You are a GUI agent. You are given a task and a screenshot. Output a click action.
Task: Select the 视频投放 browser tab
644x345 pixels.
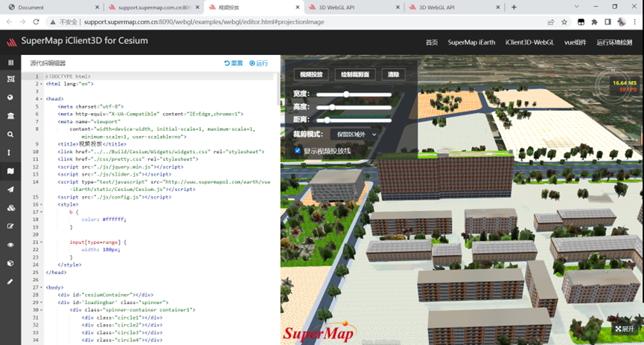[x=253, y=7]
